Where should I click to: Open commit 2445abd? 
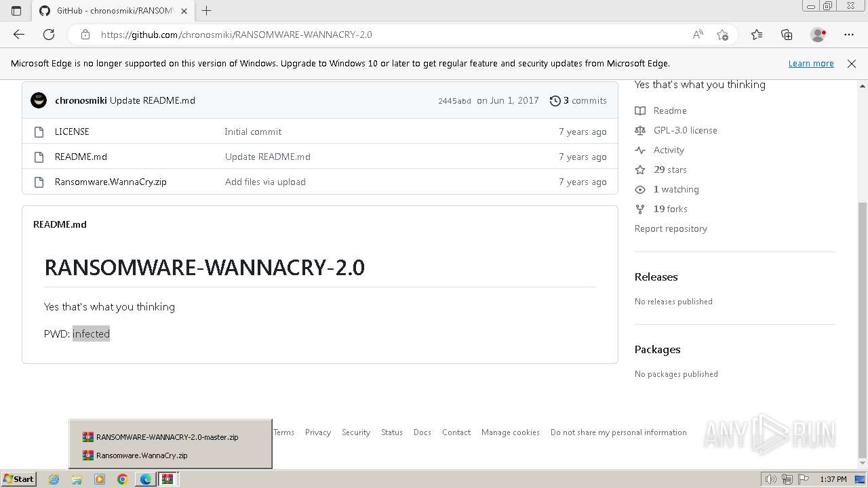tap(454, 101)
